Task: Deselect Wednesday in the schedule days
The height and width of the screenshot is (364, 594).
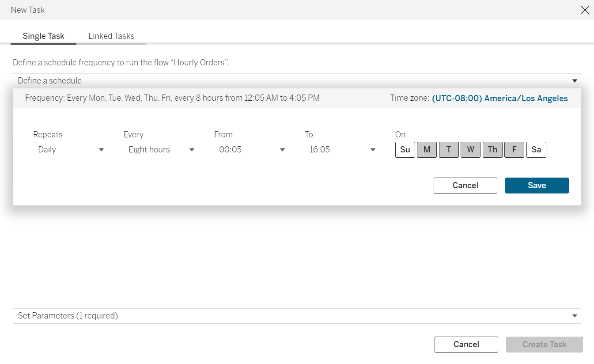Action: pyautogui.click(x=470, y=150)
